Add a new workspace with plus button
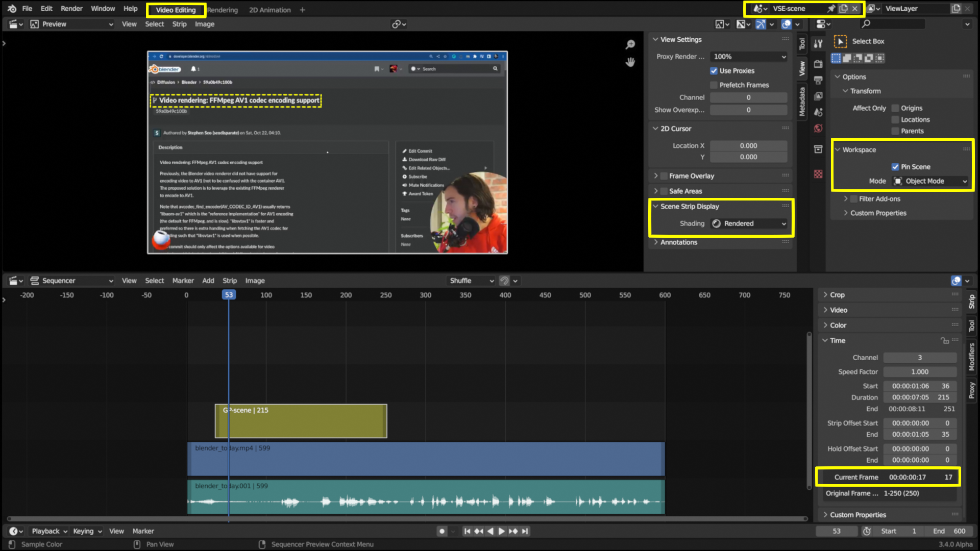The height and width of the screenshot is (551, 980). (x=302, y=10)
